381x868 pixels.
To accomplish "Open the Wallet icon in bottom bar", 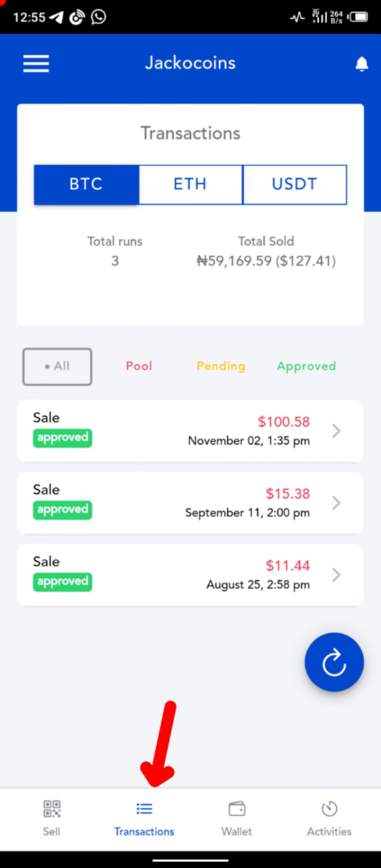I will (237, 809).
